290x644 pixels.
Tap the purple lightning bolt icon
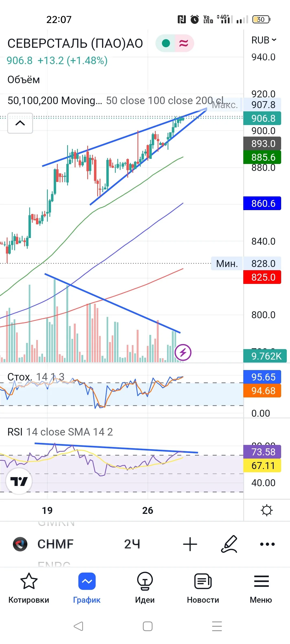[183, 352]
